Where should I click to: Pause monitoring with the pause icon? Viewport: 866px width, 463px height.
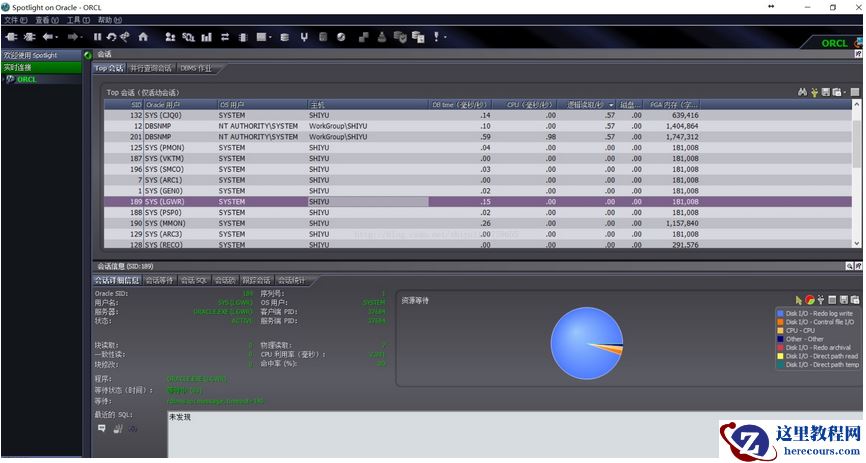(x=98, y=37)
